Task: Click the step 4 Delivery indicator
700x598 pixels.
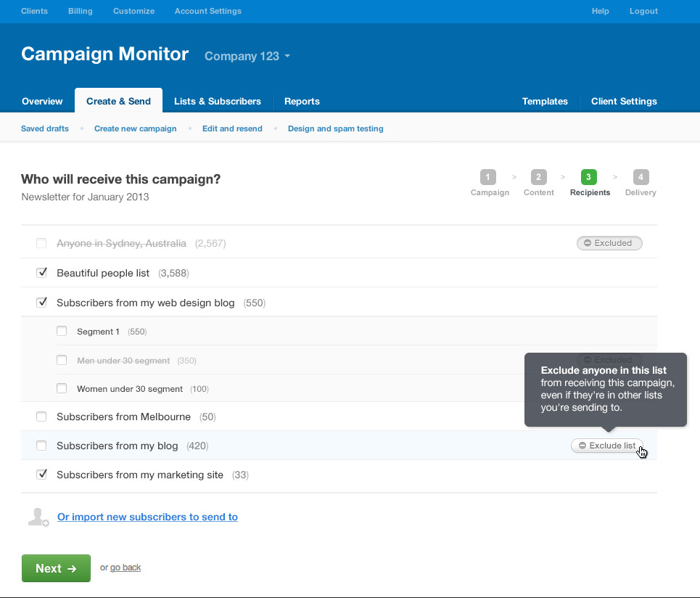Action: coord(641,176)
